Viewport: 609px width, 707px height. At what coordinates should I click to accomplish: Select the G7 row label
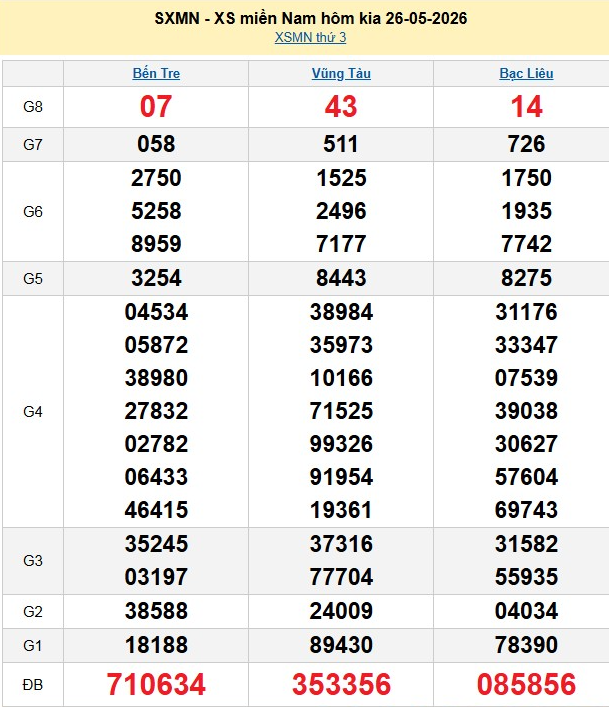[x=33, y=145]
